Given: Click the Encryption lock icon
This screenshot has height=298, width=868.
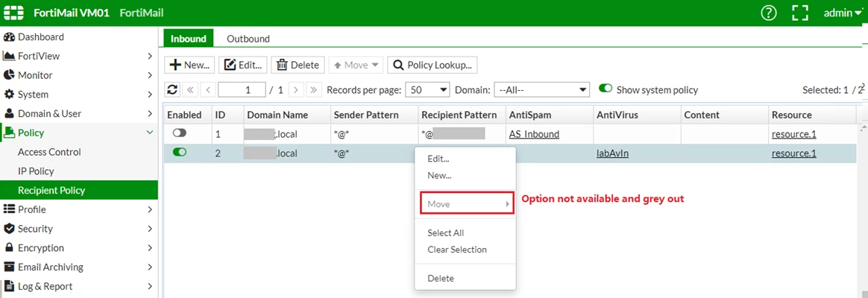Looking at the screenshot, I should [x=9, y=247].
